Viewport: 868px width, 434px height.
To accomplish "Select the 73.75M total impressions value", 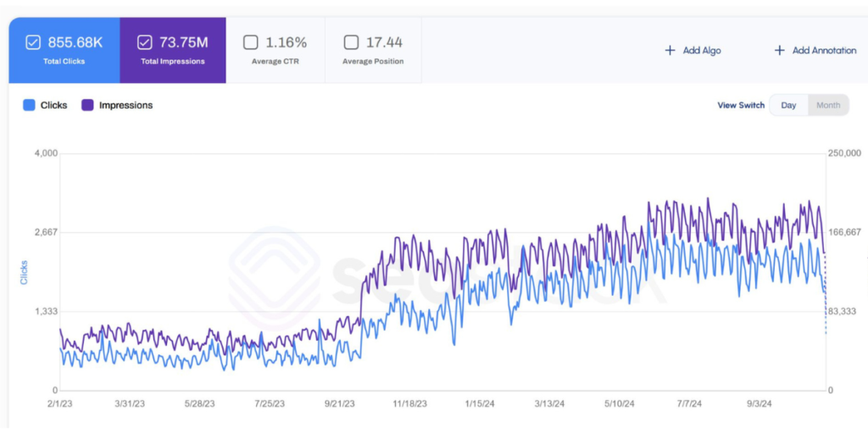I will pyautogui.click(x=184, y=42).
